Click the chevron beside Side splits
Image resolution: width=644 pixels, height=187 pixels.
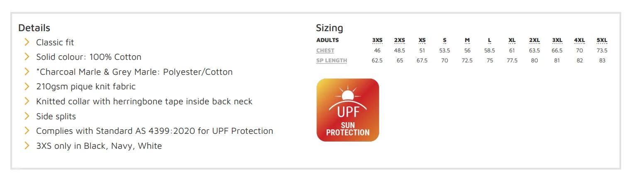27,116
